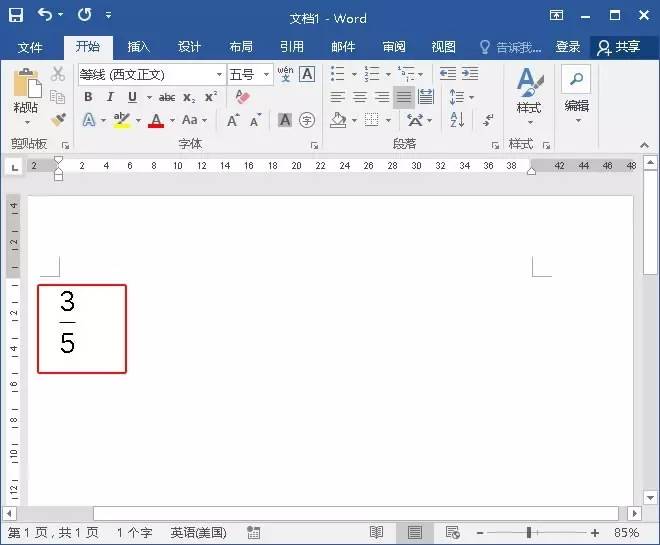Screen dimensions: 660x545
Task: Toggle bold formatting
Action: 88,97
